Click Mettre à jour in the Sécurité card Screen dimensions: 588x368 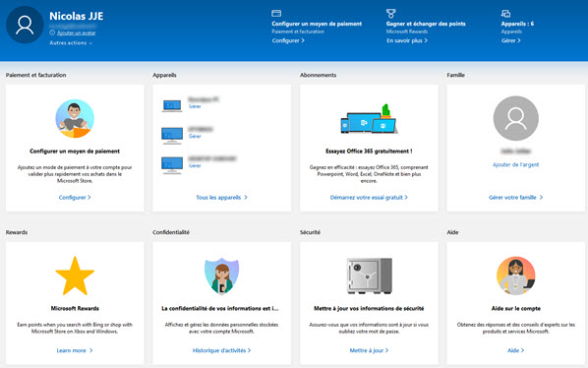[x=369, y=350]
